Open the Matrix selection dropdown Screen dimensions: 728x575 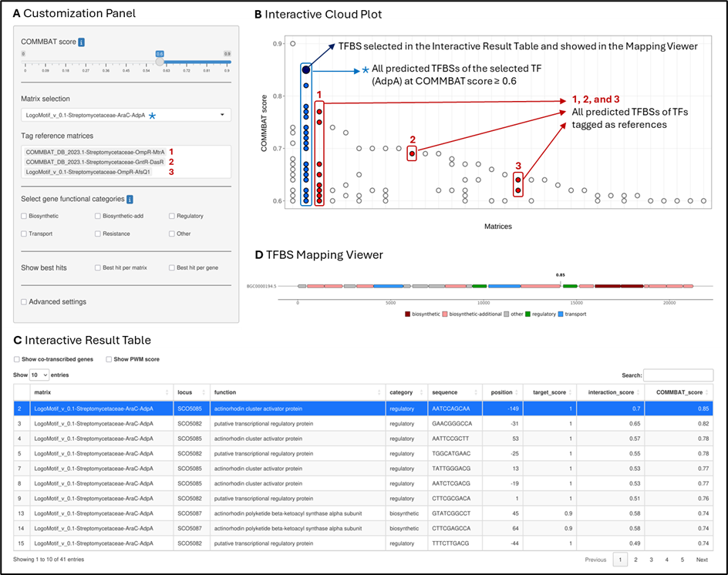(x=126, y=115)
